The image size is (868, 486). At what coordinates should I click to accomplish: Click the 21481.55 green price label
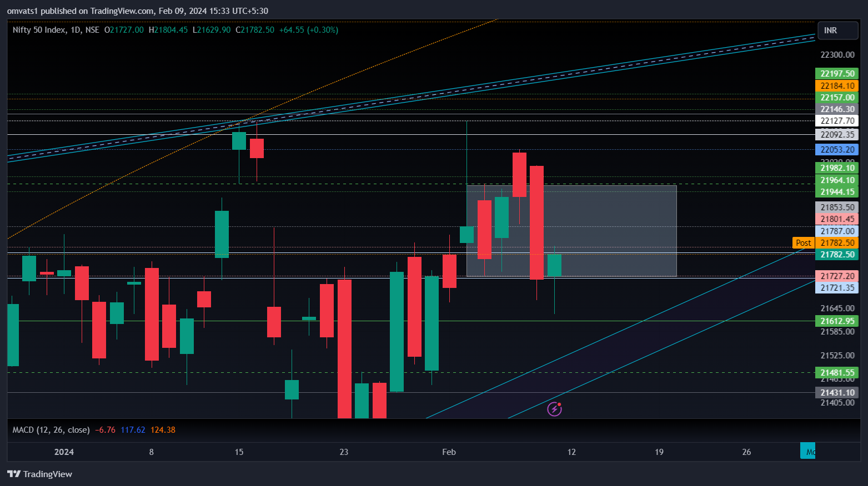click(837, 373)
